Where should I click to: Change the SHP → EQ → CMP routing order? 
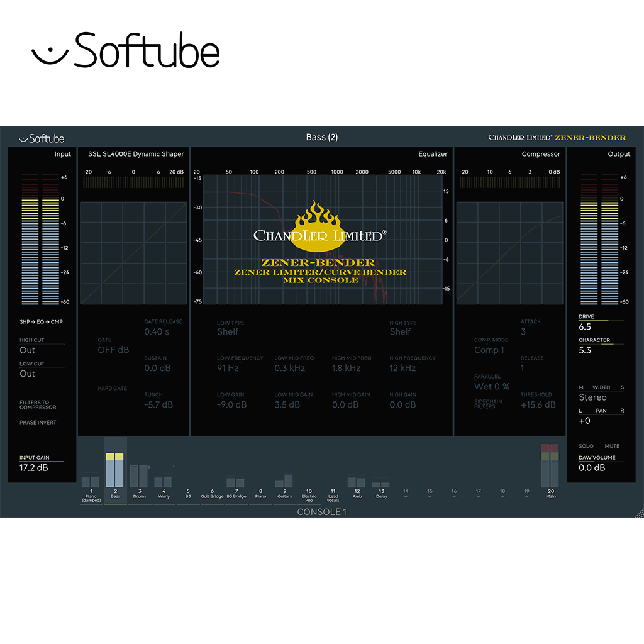(x=41, y=321)
